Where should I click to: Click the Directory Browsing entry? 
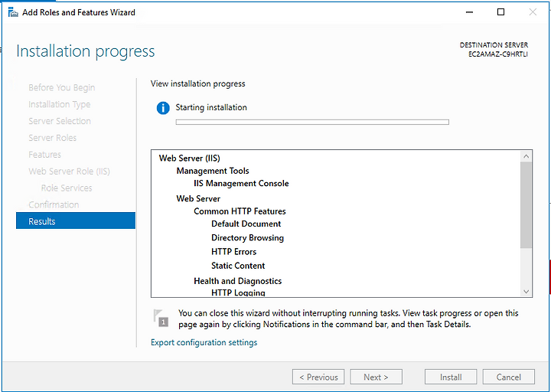pos(247,238)
